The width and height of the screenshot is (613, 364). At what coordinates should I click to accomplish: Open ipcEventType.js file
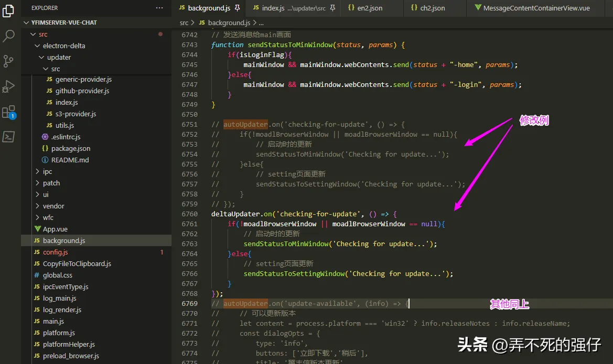pyautogui.click(x=96, y=286)
